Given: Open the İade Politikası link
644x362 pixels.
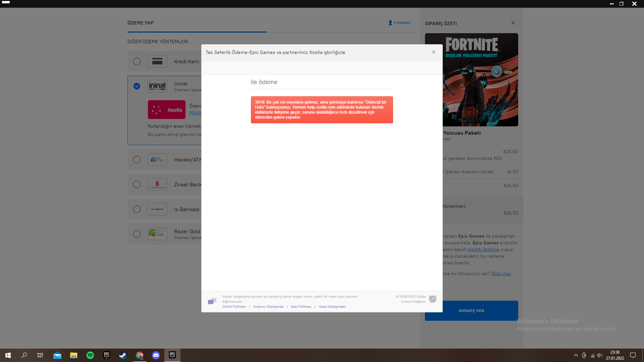Looking at the screenshot, I should click(301, 307).
